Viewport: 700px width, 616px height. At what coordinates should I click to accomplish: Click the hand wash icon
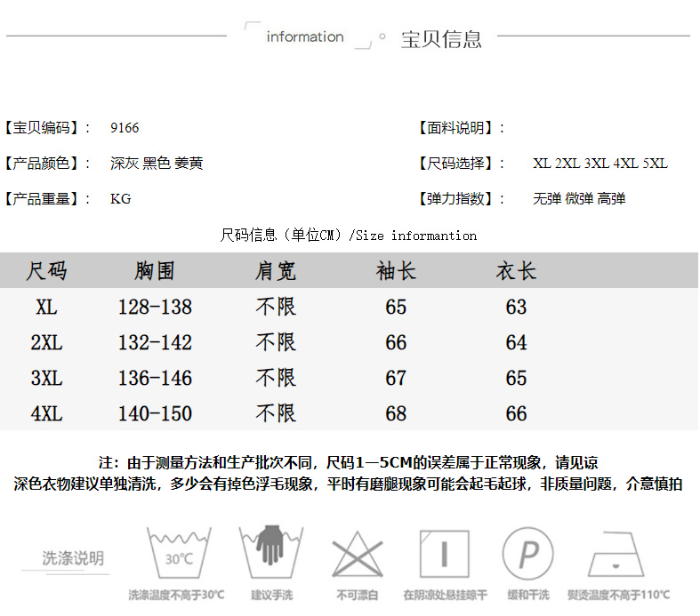pos(271,552)
